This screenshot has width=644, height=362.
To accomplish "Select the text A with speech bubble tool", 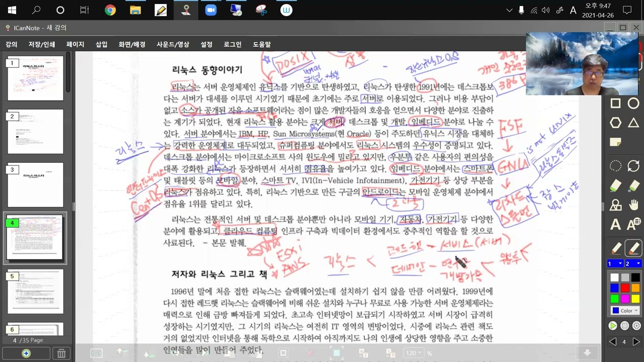I will 633,225.
